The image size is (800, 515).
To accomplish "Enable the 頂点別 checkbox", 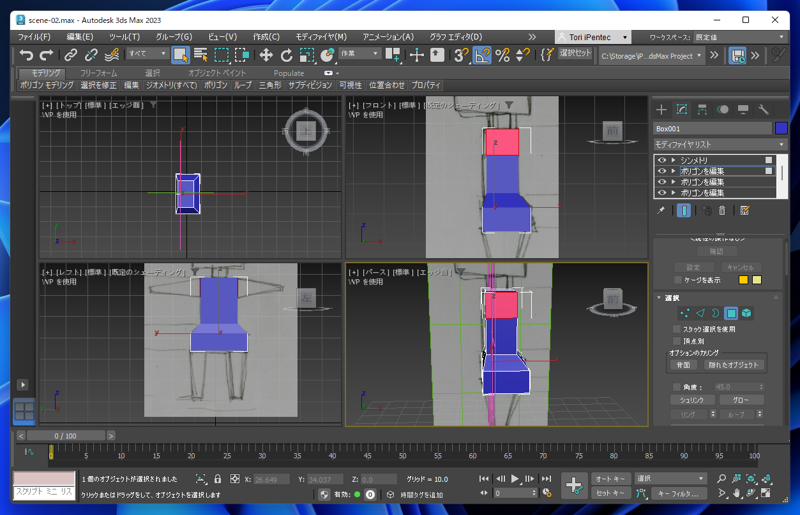I will point(677,341).
